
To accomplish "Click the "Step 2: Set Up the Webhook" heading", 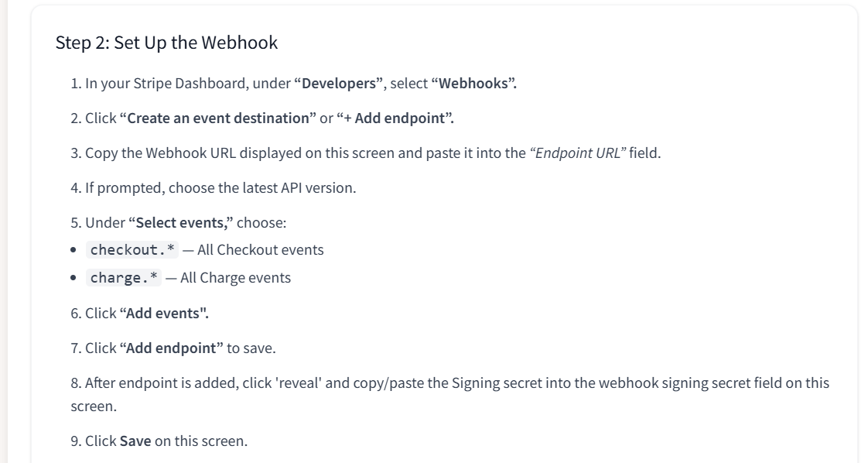I will pos(166,43).
